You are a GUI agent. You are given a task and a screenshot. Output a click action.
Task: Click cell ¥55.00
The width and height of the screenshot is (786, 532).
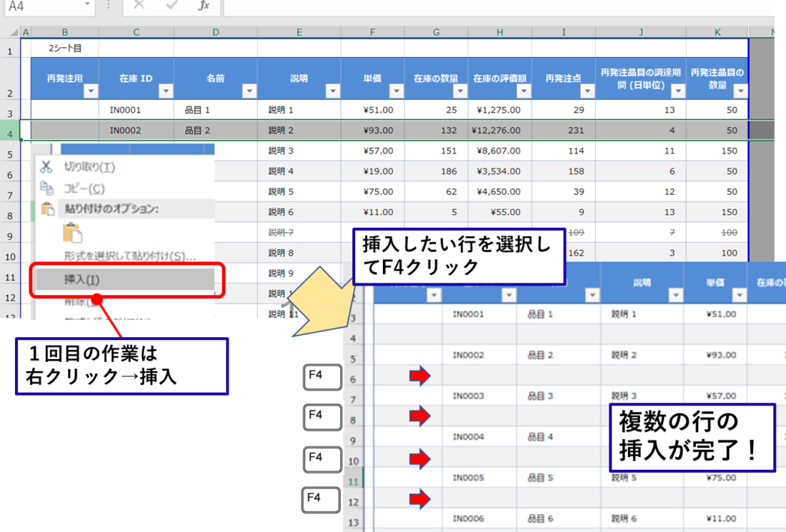point(499,212)
